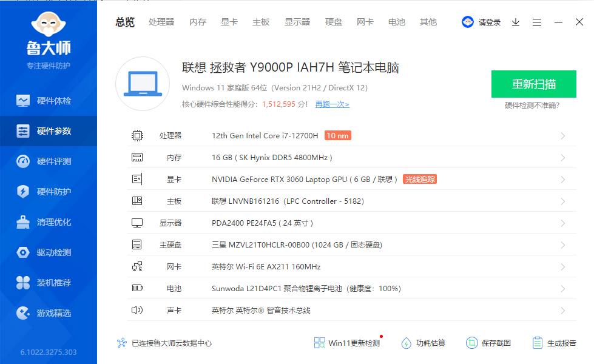Click the memory module icon

point(137,157)
